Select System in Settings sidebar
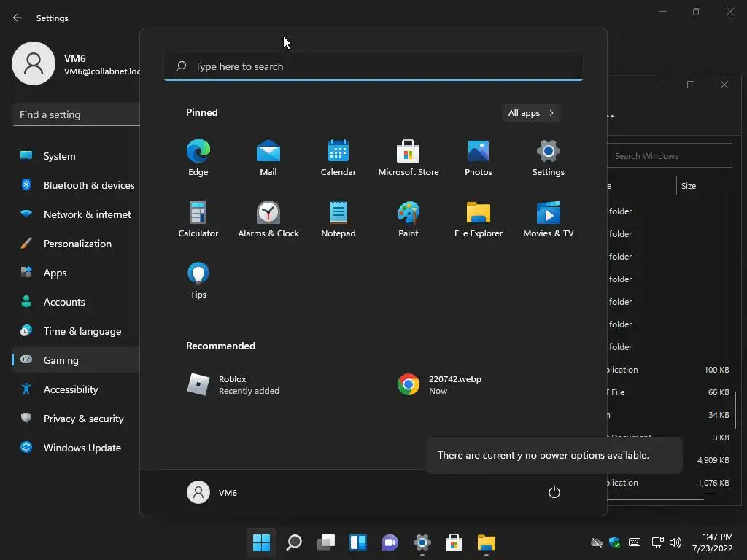The width and height of the screenshot is (747, 560). (76, 156)
